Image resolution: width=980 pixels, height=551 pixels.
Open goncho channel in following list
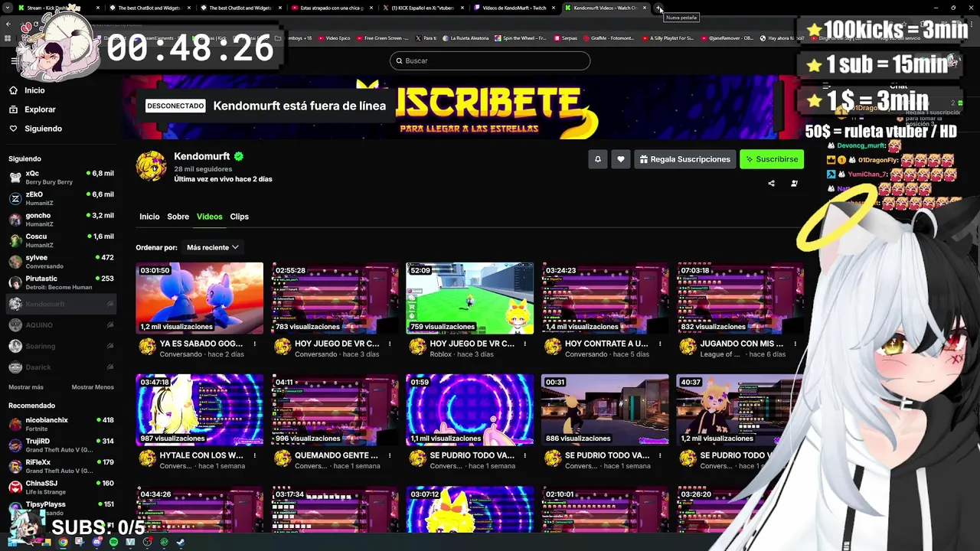coord(61,220)
